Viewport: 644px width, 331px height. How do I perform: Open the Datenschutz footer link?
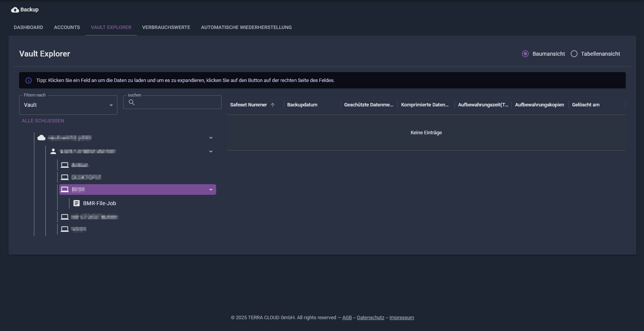371,318
